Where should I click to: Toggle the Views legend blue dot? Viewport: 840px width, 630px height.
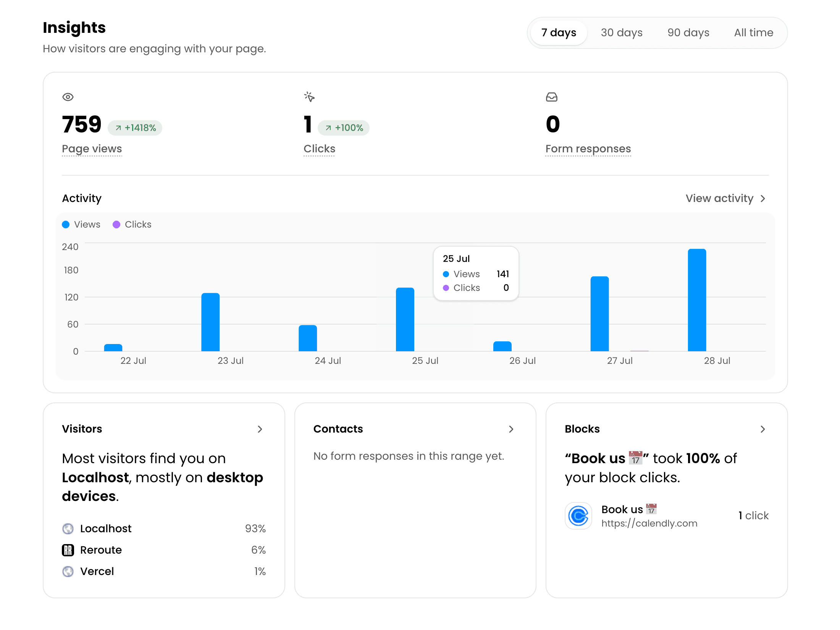point(66,225)
